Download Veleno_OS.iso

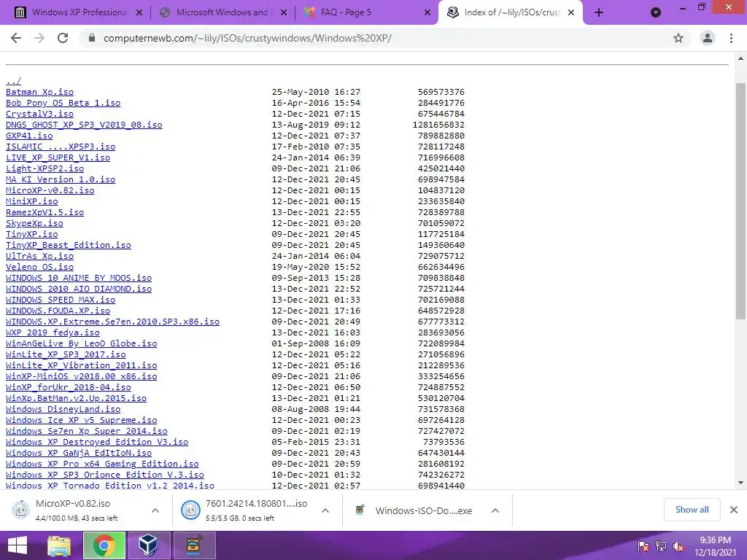click(39, 267)
